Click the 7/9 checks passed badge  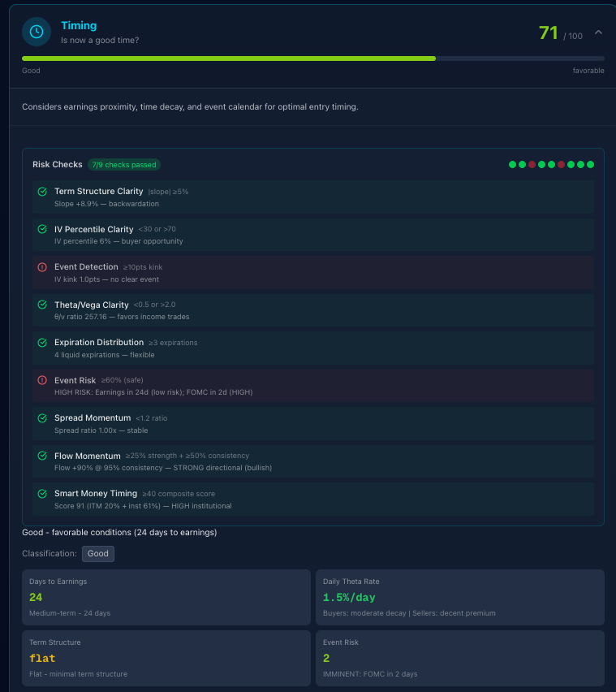point(124,165)
